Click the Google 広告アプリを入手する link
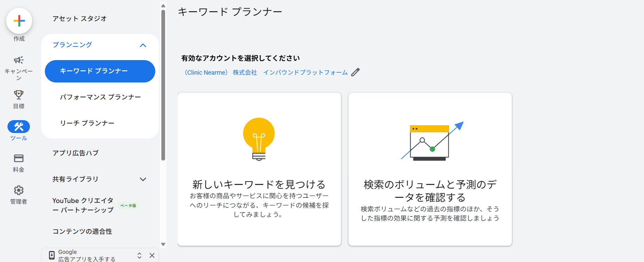 click(87, 256)
